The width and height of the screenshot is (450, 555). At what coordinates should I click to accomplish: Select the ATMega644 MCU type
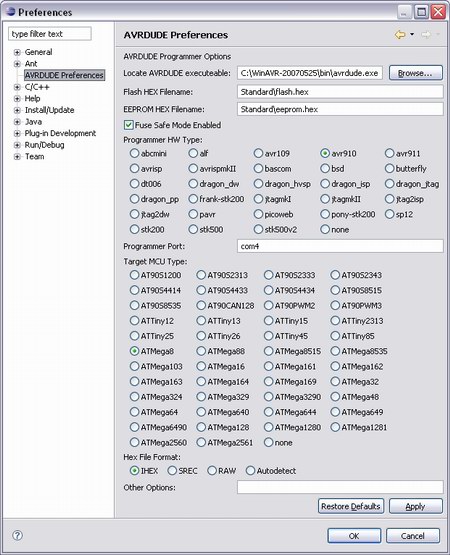[x=269, y=412]
